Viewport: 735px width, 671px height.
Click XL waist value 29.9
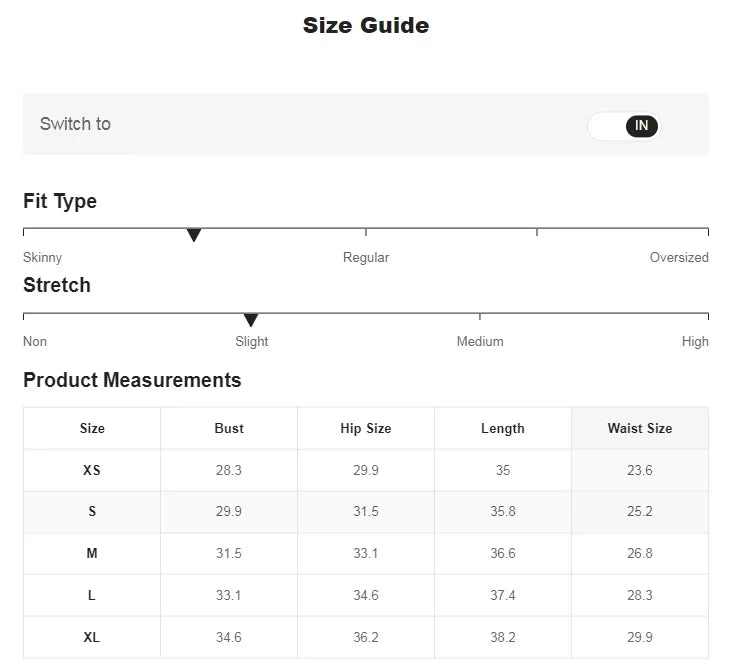click(x=640, y=637)
